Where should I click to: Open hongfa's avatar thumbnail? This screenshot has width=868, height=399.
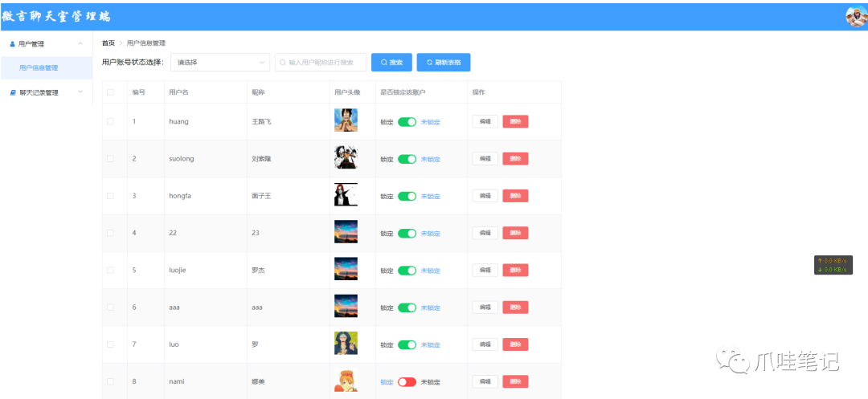(346, 194)
